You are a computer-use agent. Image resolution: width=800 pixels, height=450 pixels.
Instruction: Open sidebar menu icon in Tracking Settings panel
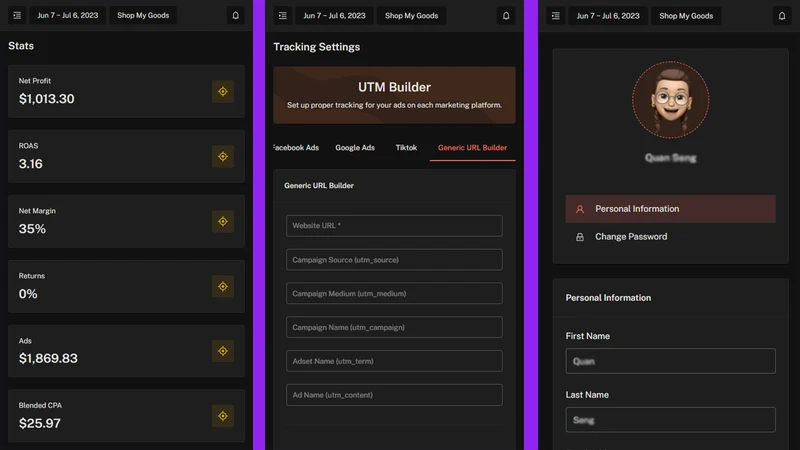pyautogui.click(x=283, y=16)
